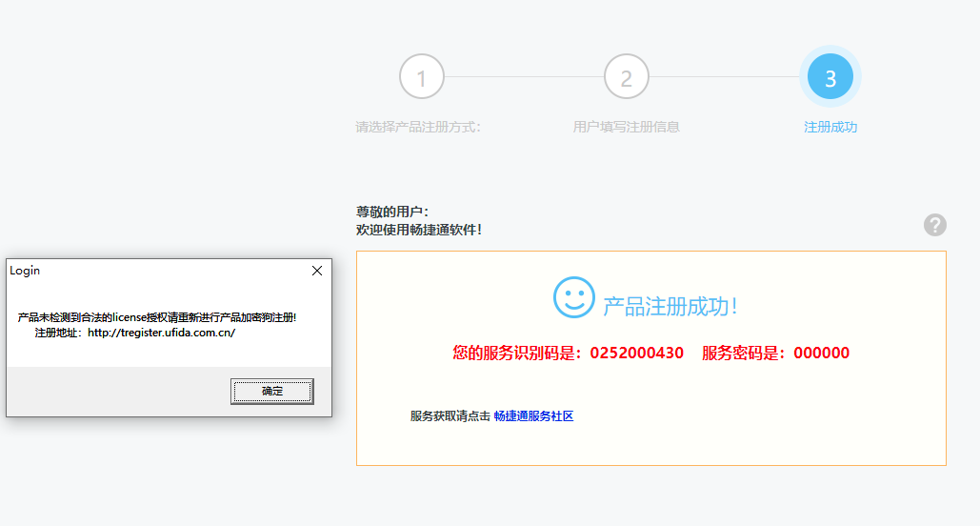Screen dimensions: 980x526
Task: Click the blue smiley face icon
Action: coord(573,297)
